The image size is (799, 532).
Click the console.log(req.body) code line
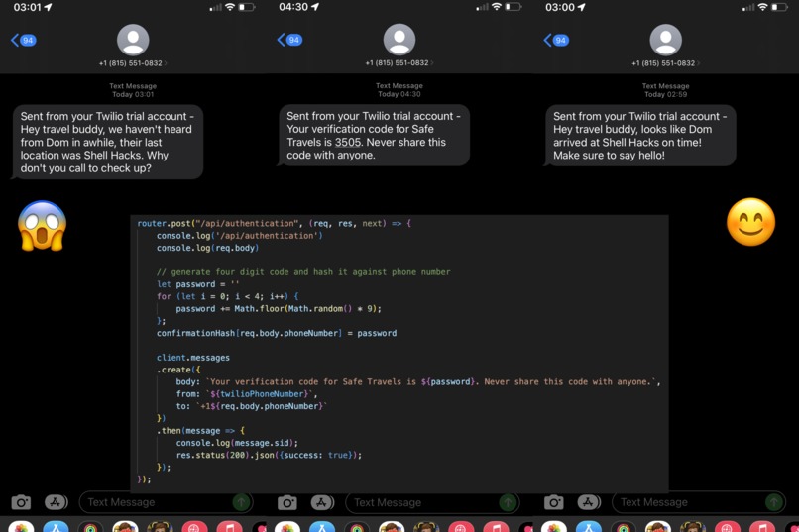207,248
